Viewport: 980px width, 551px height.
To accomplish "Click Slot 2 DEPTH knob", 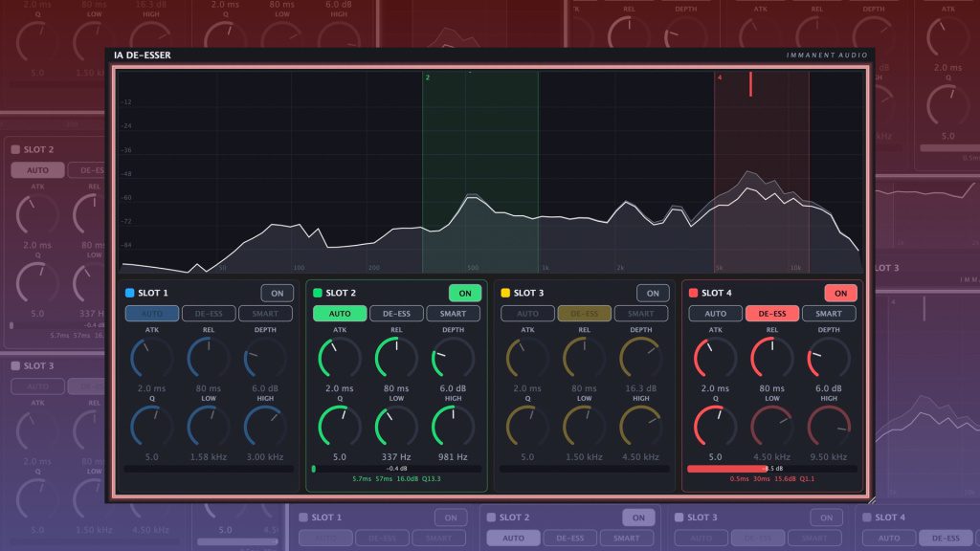I will (453, 358).
